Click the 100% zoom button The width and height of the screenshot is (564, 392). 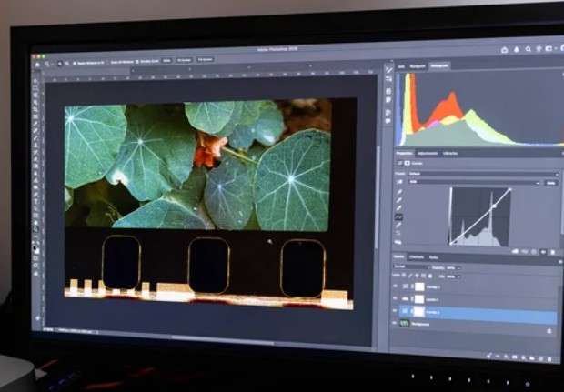pyautogui.click(x=166, y=60)
